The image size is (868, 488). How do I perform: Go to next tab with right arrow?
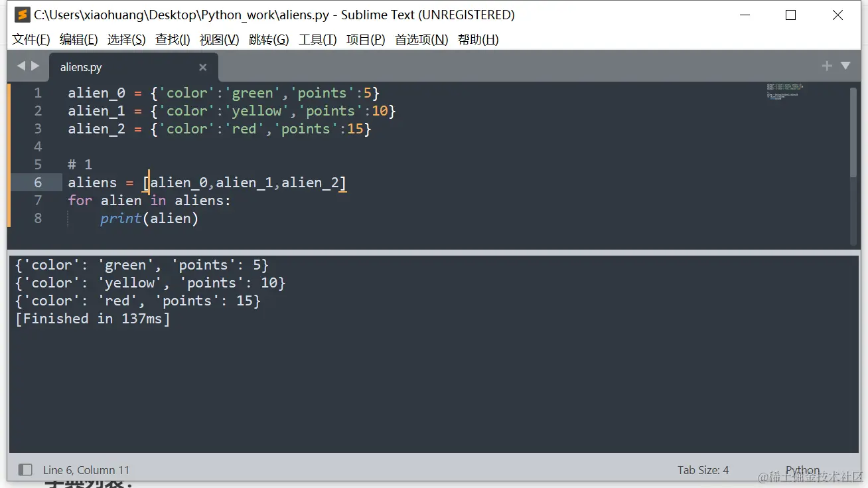35,66
